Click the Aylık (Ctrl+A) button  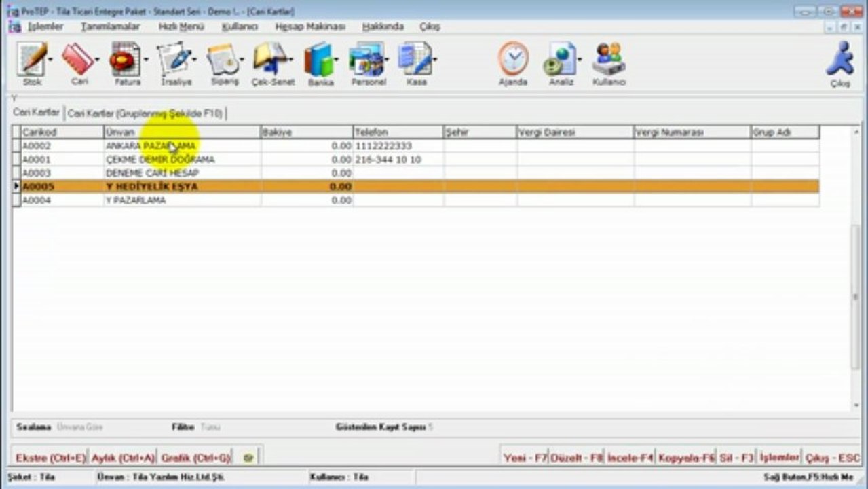coord(123,458)
